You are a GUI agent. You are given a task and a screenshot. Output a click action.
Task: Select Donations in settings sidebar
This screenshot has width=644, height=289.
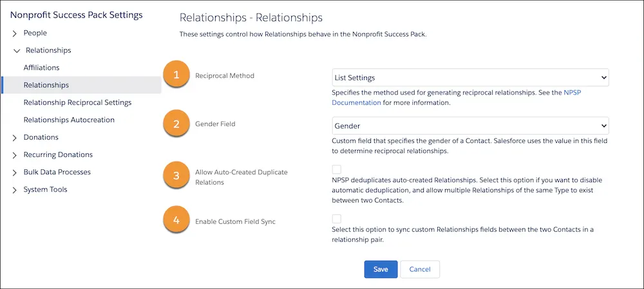(x=41, y=137)
